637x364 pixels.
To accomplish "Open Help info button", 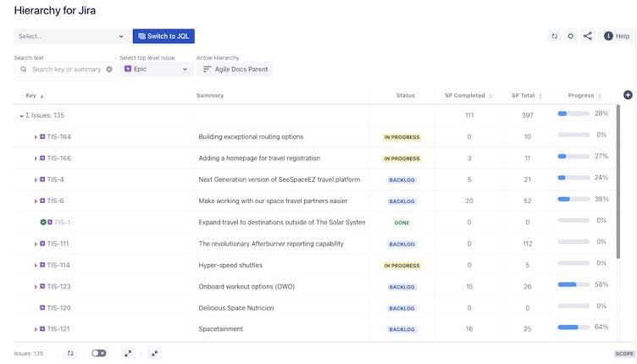I will tap(617, 36).
